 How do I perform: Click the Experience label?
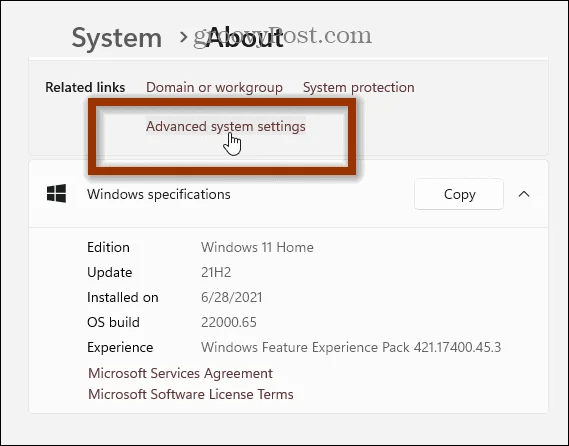click(120, 348)
